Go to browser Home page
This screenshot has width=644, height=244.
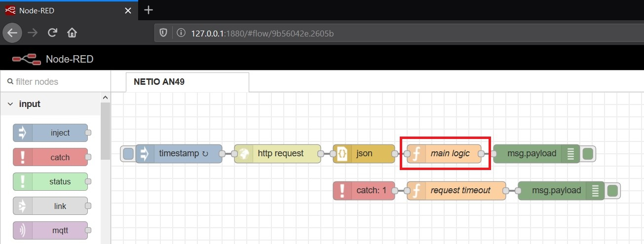[72, 33]
